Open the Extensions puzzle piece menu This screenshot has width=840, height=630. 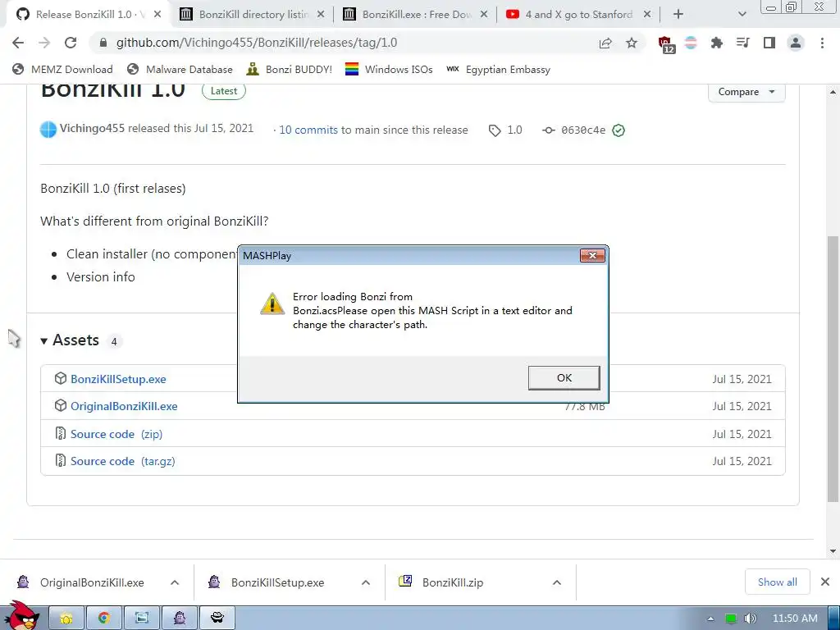(x=716, y=43)
